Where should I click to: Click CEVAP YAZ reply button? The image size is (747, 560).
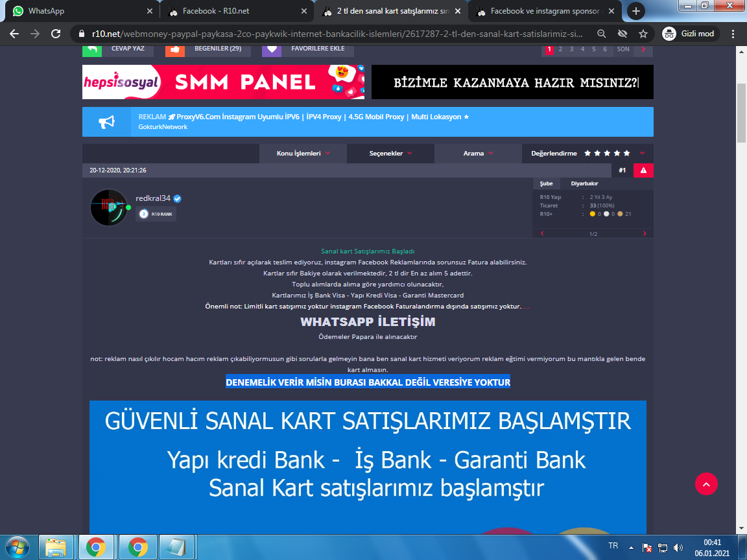pyautogui.click(x=128, y=49)
